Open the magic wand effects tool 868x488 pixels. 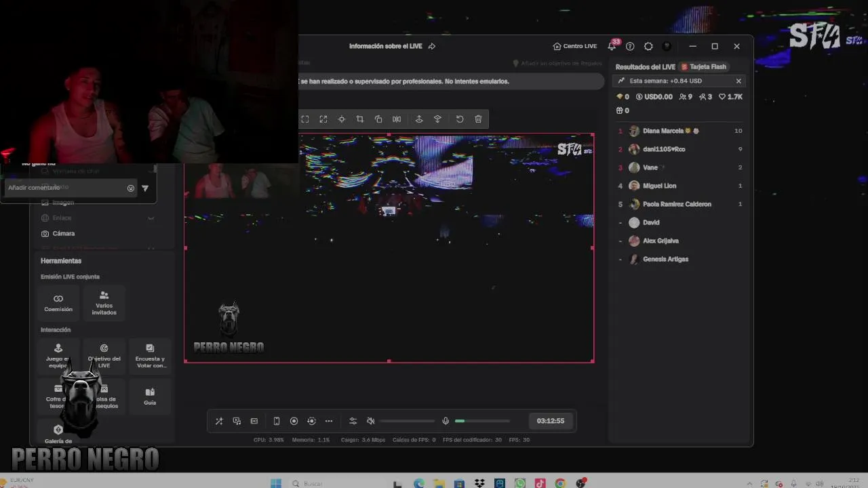[219, 421]
